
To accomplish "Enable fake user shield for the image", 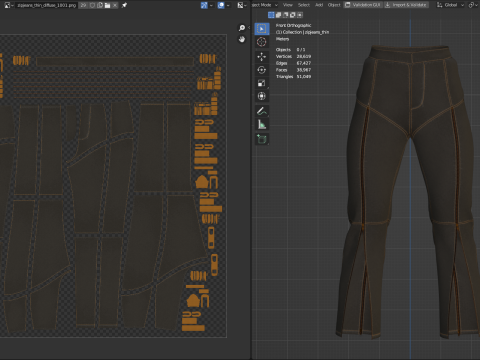I will click(92, 5).
